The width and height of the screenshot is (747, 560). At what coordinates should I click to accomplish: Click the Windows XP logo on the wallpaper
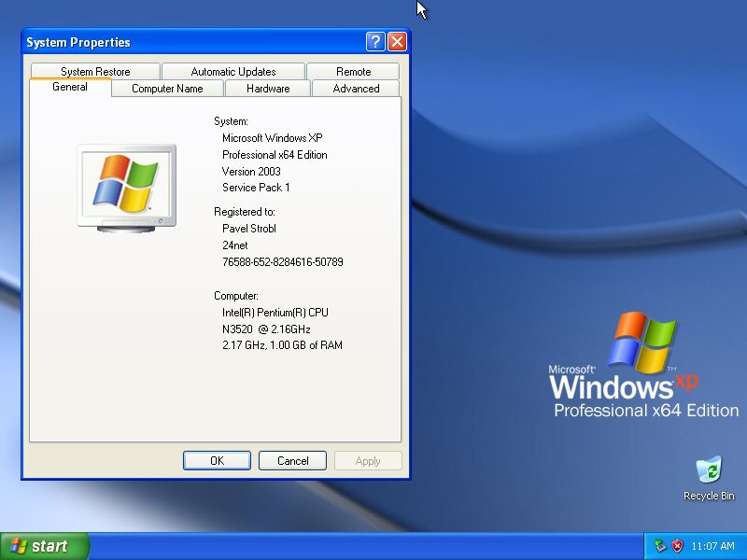pos(642,339)
